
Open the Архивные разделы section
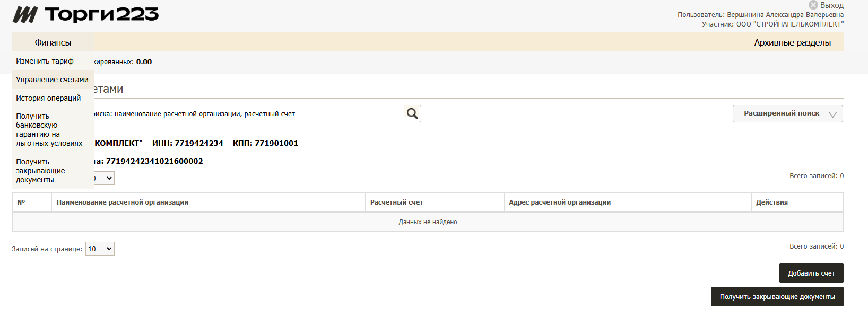(792, 42)
